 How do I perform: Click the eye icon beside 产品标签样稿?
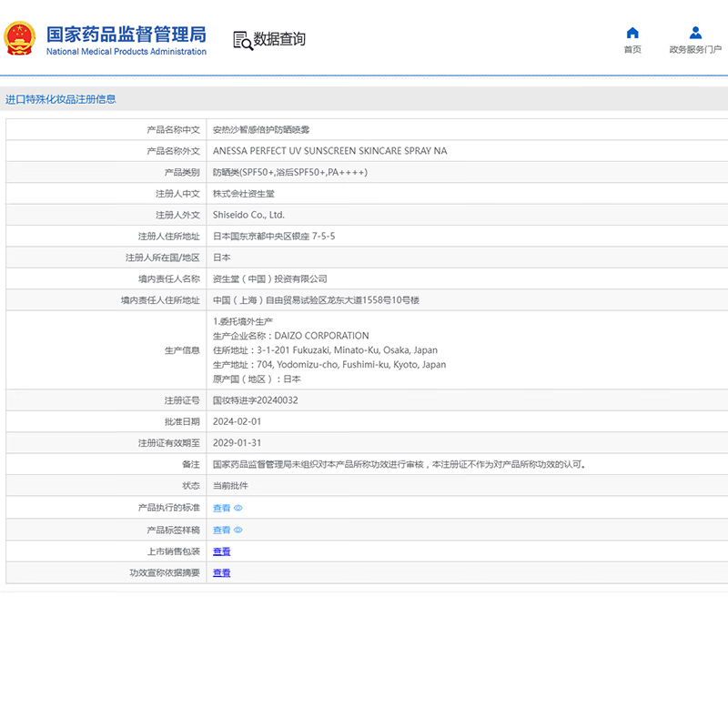tap(238, 531)
